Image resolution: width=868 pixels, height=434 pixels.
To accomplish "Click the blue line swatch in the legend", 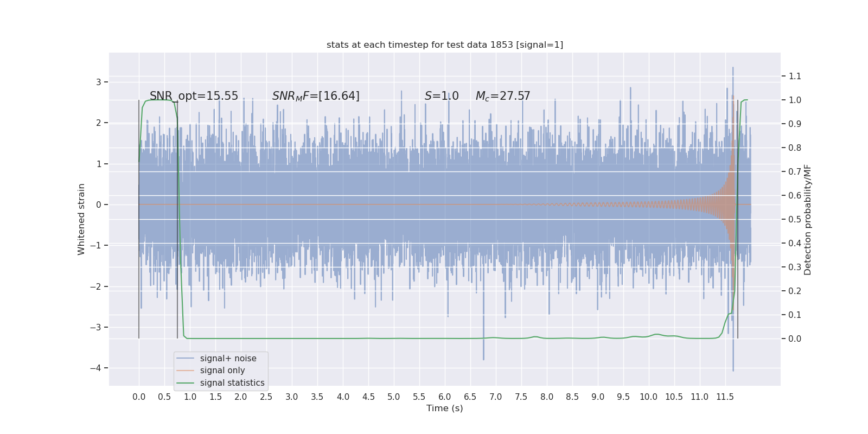I will [186, 359].
